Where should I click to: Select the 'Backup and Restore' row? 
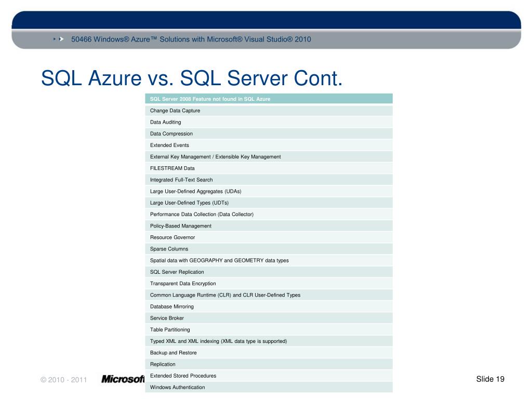269,353
